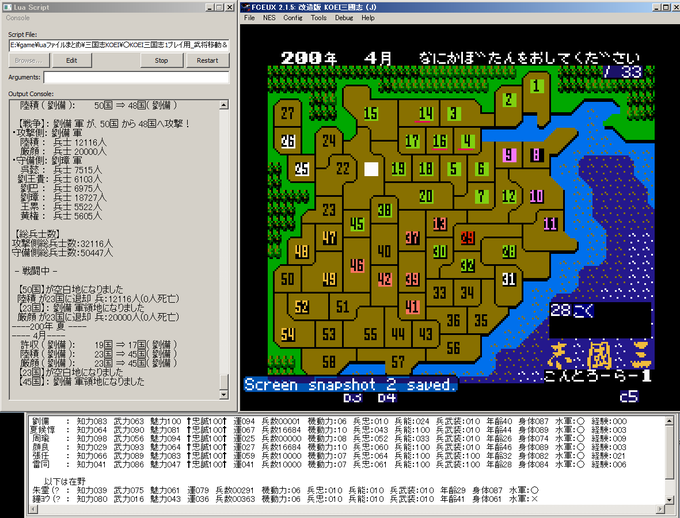Open the Console menu in Lua Script
This screenshot has width=680, height=518.
click(x=18, y=18)
